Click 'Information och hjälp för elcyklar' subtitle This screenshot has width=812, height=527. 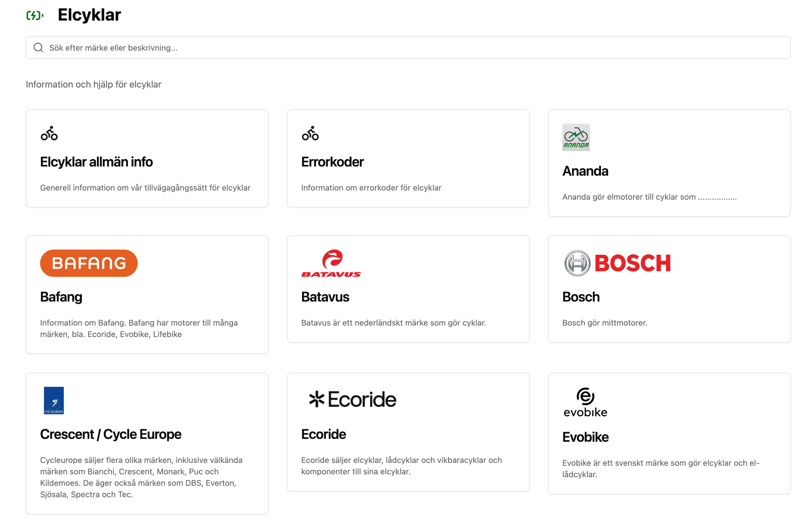tap(93, 84)
